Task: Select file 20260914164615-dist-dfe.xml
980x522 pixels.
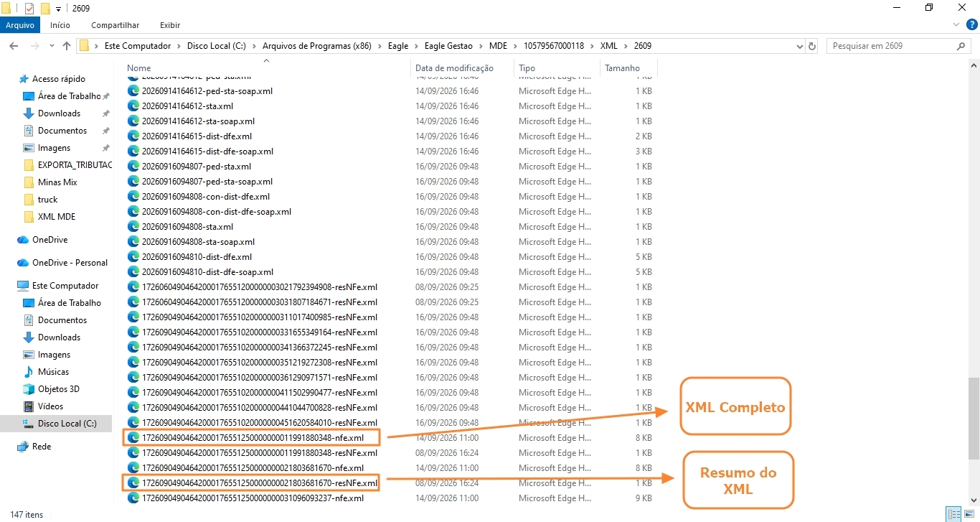Action: pos(197,136)
